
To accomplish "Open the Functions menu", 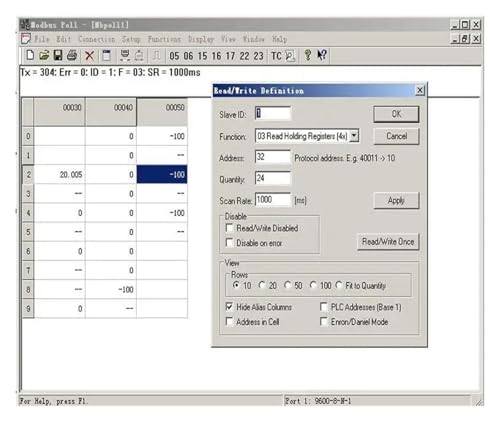I will tap(164, 39).
